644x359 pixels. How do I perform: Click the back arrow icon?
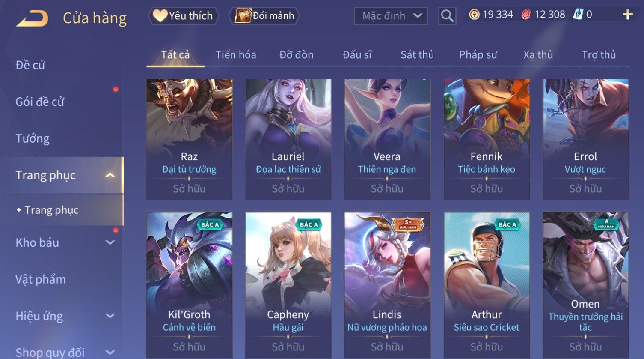[32, 18]
